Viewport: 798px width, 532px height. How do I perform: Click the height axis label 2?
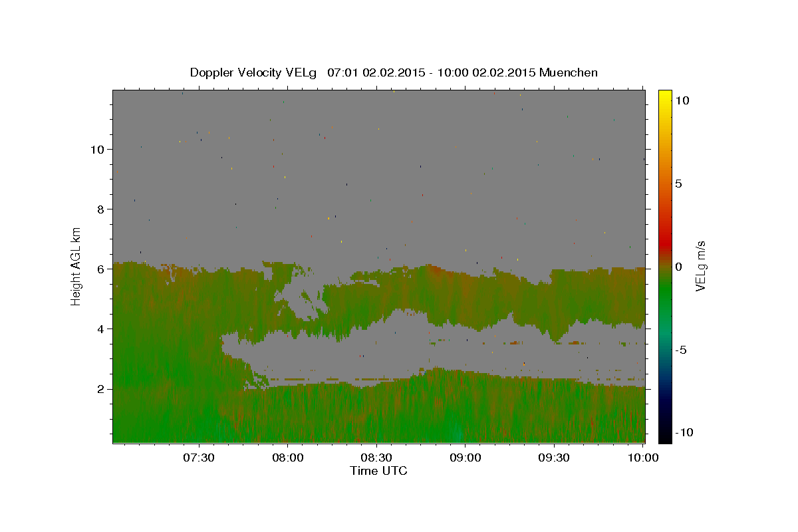(101, 389)
